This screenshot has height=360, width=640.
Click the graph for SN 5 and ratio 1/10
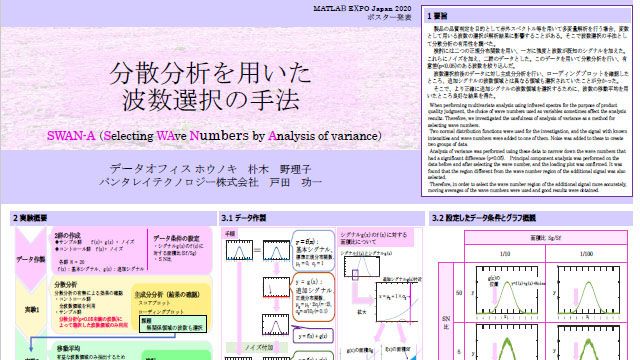point(507,342)
